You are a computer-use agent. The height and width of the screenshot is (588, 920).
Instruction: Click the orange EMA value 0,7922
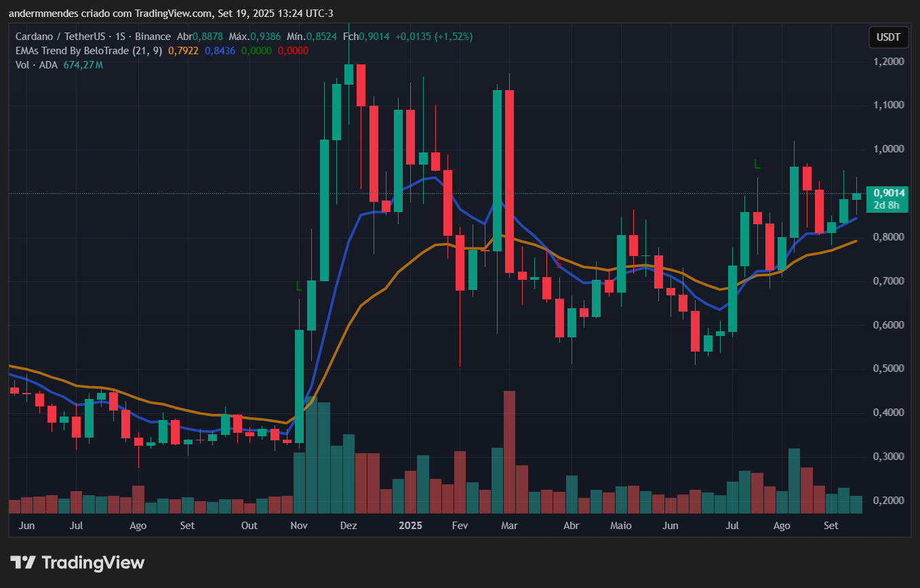(x=183, y=51)
